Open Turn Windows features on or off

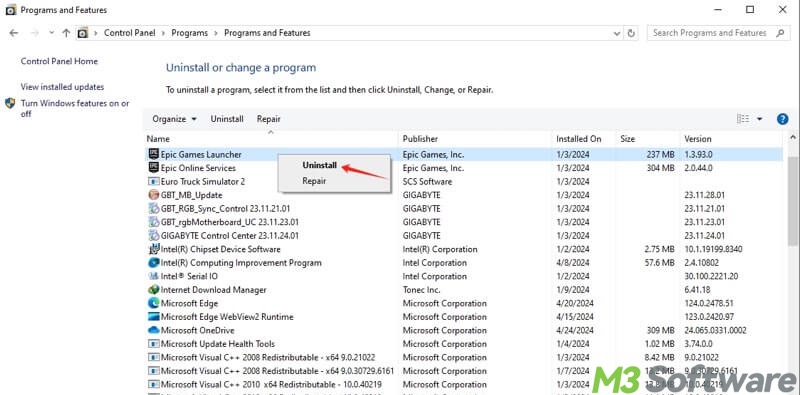pyautogui.click(x=75, y=108)
